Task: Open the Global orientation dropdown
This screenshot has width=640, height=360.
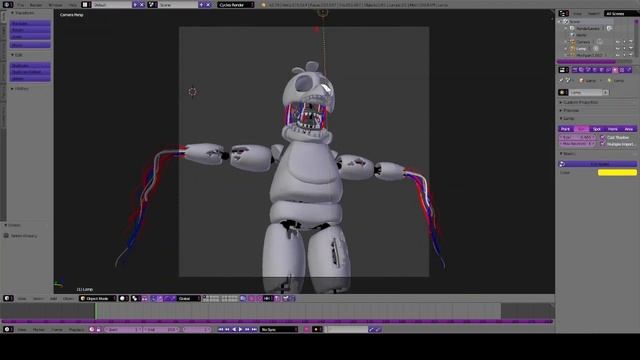Action: coord(189,298)
